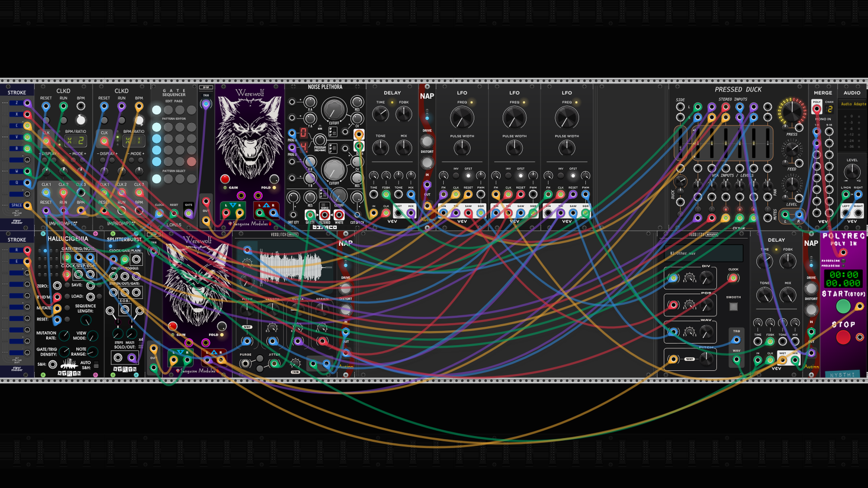The image size is (868, 488).
Task: Open the Audio Adapter device display
Action: click(x=853, y=104)
